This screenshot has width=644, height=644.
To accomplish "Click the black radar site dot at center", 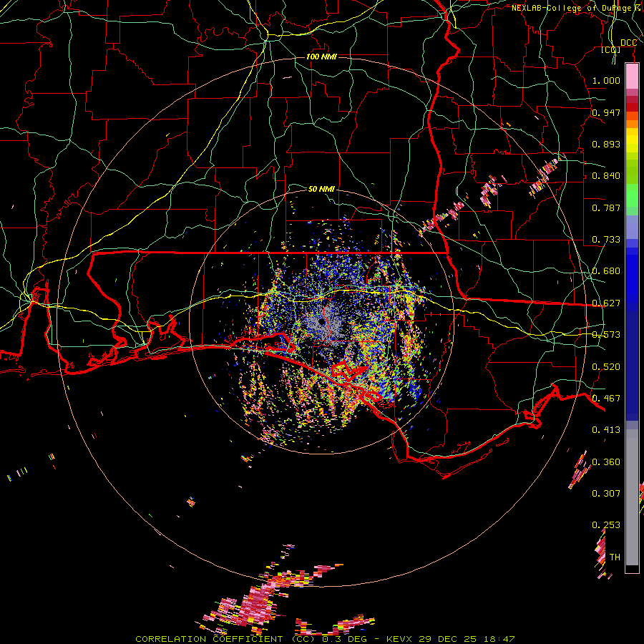I will coord(321,323).
